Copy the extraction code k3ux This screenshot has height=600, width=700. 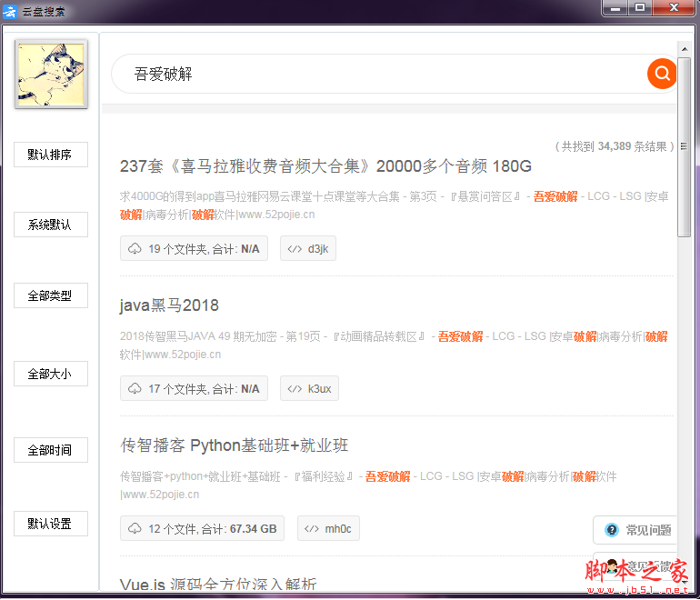(309, 388)
